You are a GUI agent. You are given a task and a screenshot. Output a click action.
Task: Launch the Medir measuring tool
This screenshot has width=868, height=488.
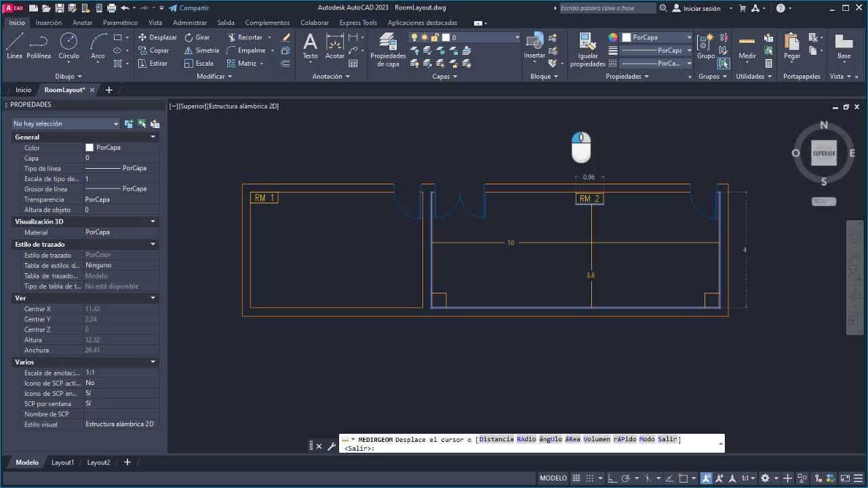[747, 46]
